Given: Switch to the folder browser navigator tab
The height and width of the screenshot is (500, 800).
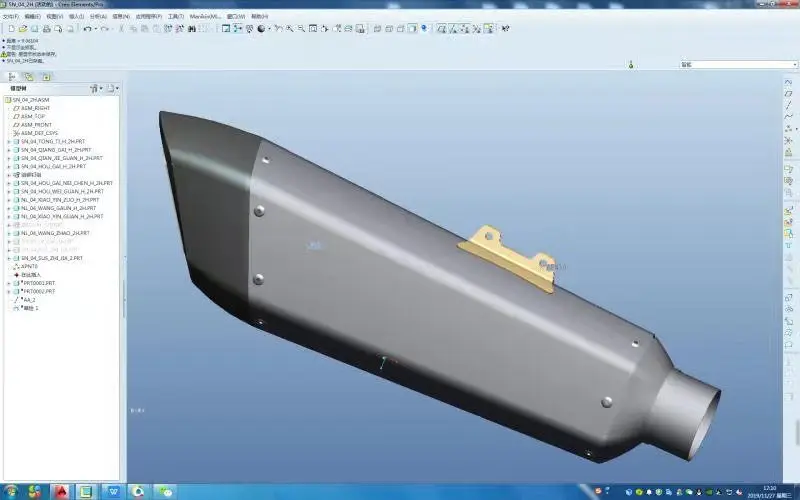Looking at the screenshot, I should tap(29, 76).
